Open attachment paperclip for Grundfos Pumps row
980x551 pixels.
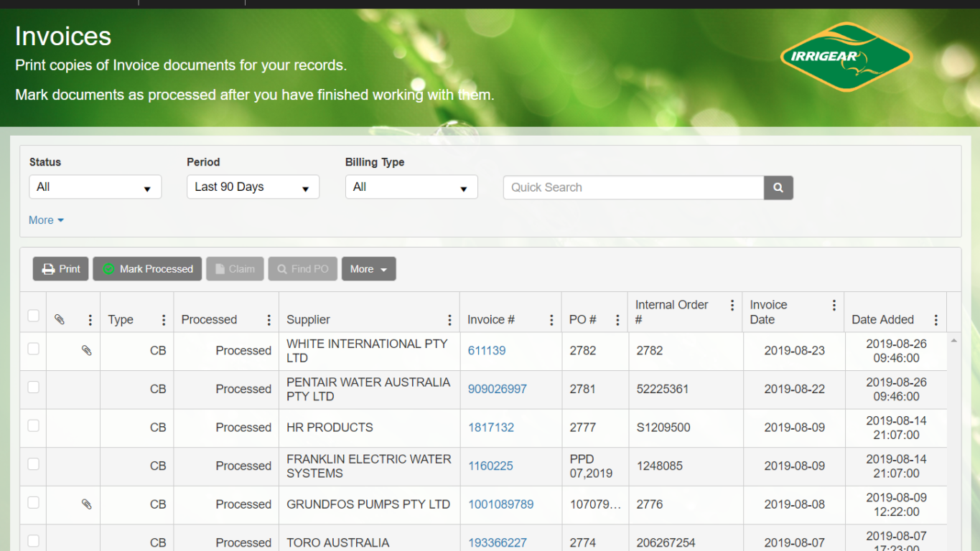(x=86, y=504)
